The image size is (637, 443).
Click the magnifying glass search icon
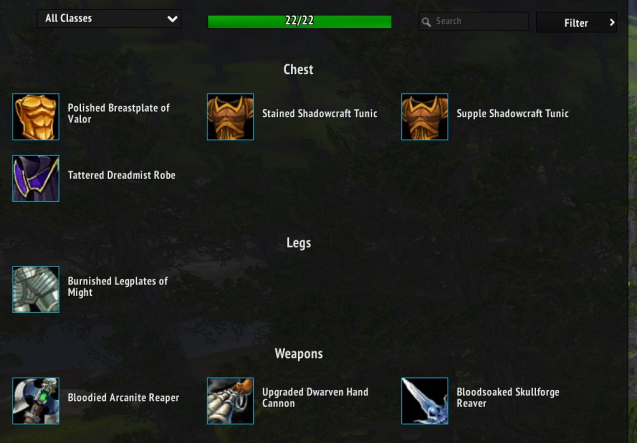pos(426,22)
